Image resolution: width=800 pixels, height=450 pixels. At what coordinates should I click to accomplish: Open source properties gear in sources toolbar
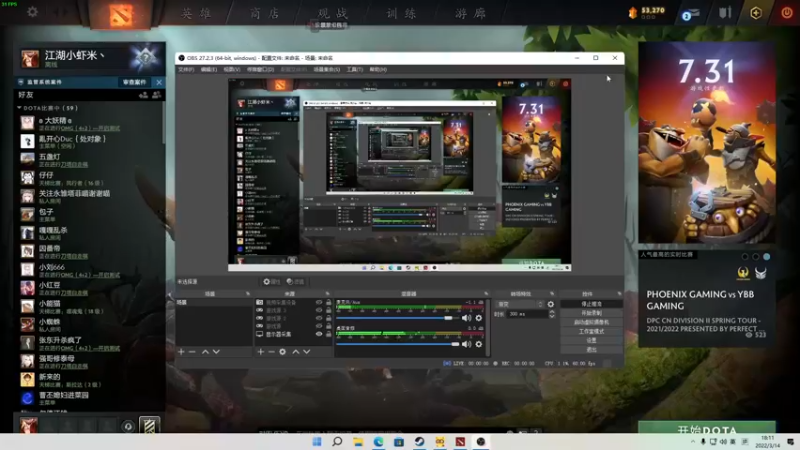tap(283, 352)
